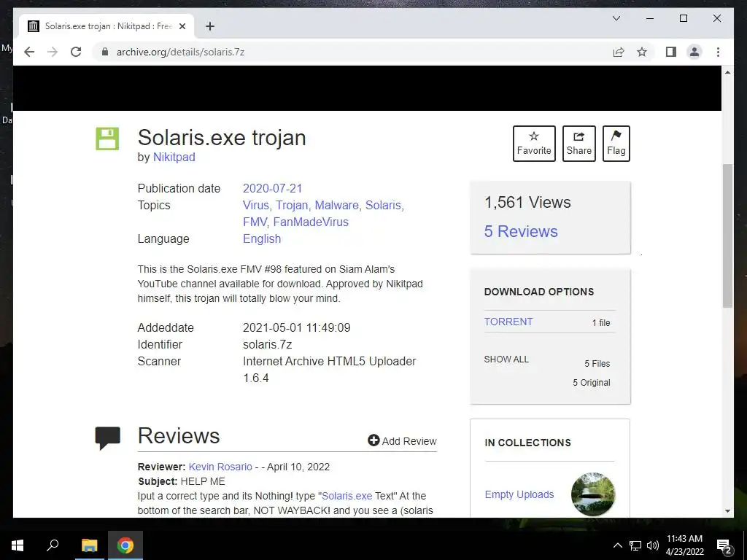Open the network status tray icon
Screen dimensions: 747x560
click(x=635, y=545)
